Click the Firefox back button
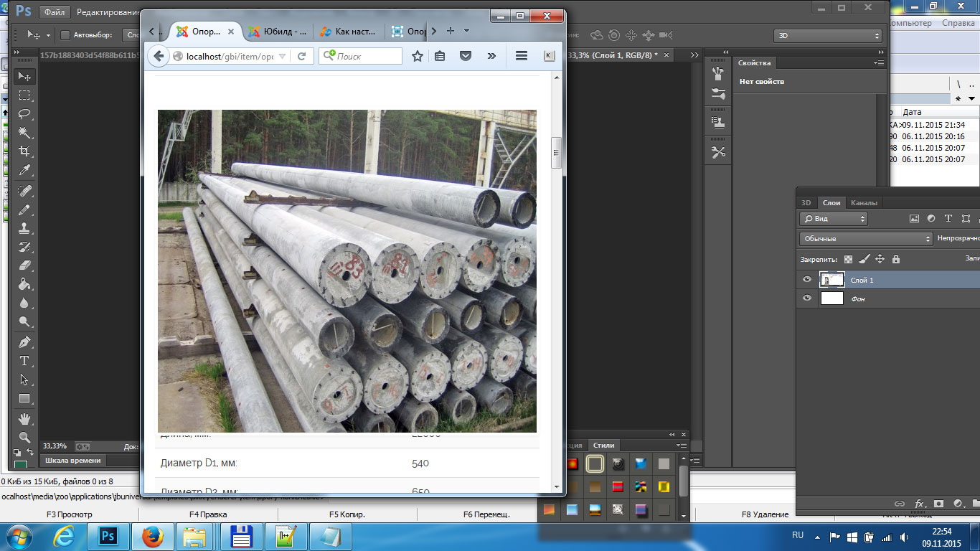 (159, 56)
